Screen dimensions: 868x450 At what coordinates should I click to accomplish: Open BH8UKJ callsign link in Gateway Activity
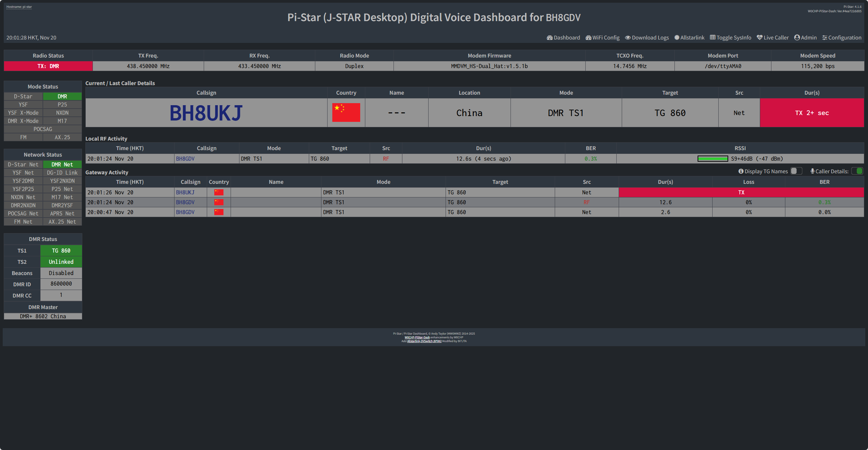pos(185,192)
